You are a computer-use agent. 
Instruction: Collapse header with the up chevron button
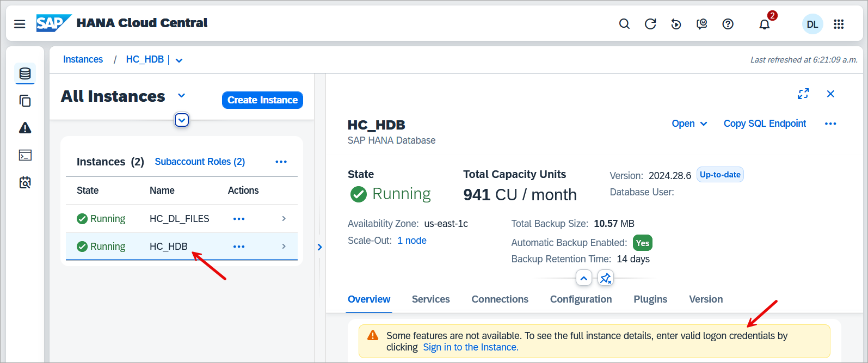click(583, 278)
